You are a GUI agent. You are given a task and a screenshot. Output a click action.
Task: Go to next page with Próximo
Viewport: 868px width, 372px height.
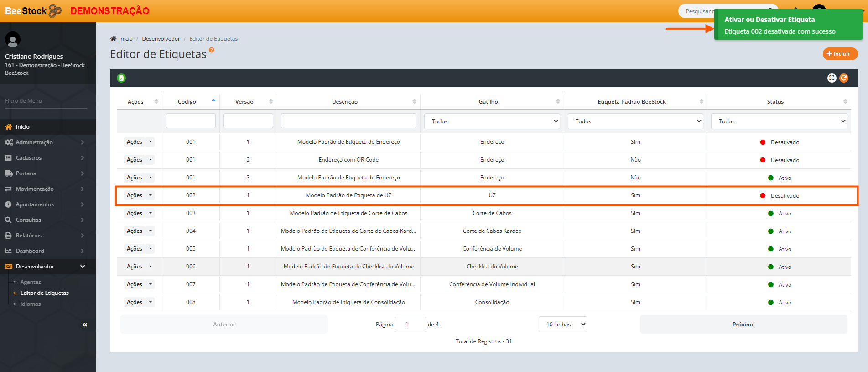(743, 325)
